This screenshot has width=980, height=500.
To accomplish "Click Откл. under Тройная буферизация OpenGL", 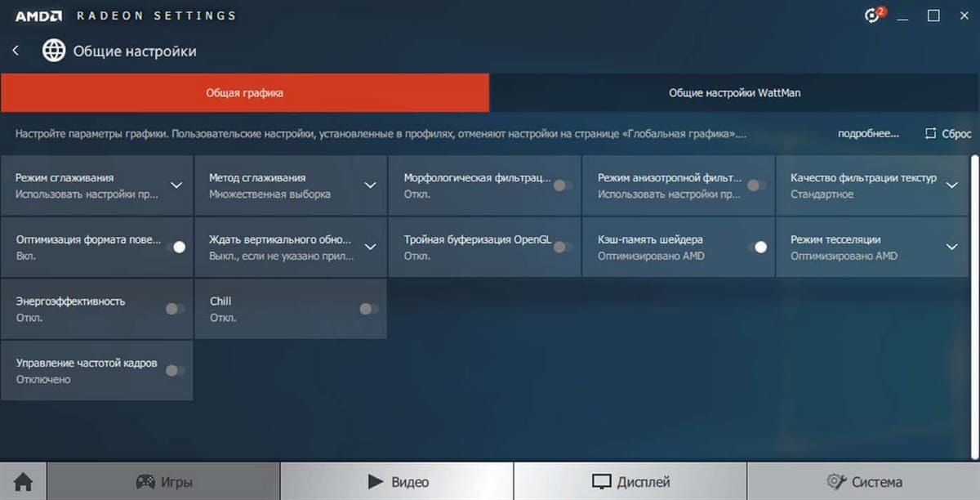I will click(x=416, y=256).
